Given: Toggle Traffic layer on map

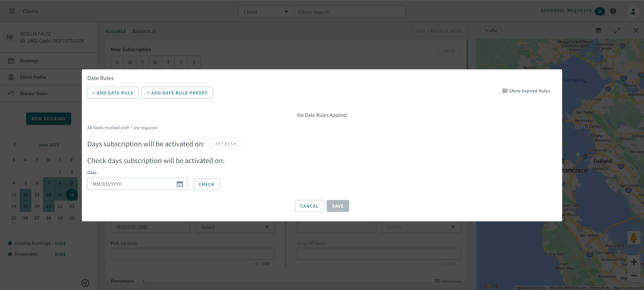Looking at the screenshot, I should [491, 30].
